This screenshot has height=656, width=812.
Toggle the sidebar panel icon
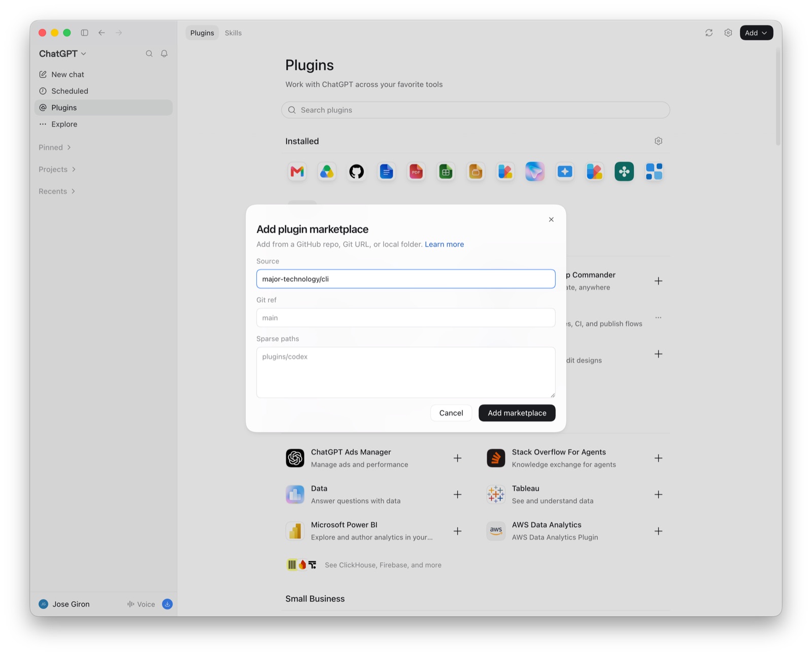(x=85, y=33)
